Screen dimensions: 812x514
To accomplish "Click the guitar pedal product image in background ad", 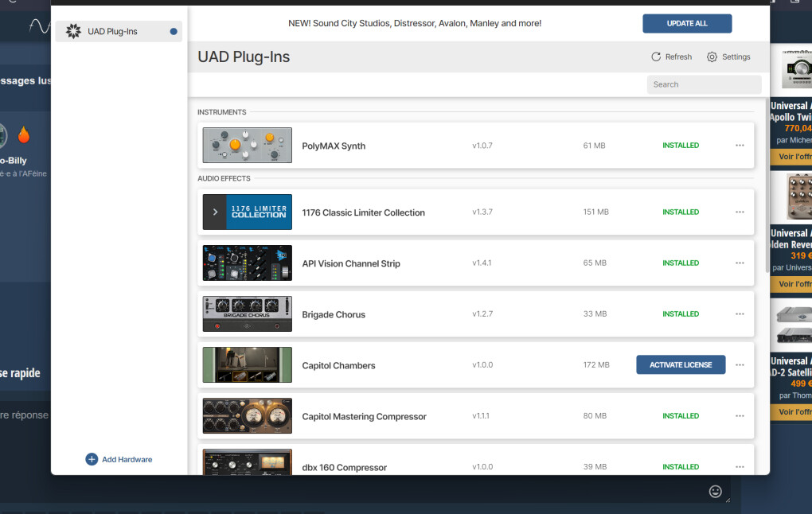I will coord(799,197).
